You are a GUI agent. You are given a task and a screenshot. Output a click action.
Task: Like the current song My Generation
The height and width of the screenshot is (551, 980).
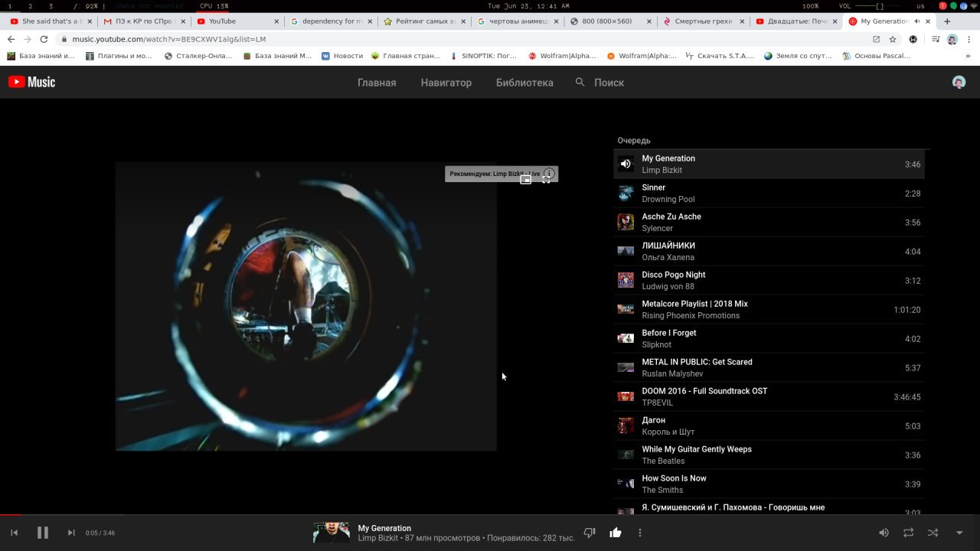[615, 533]
